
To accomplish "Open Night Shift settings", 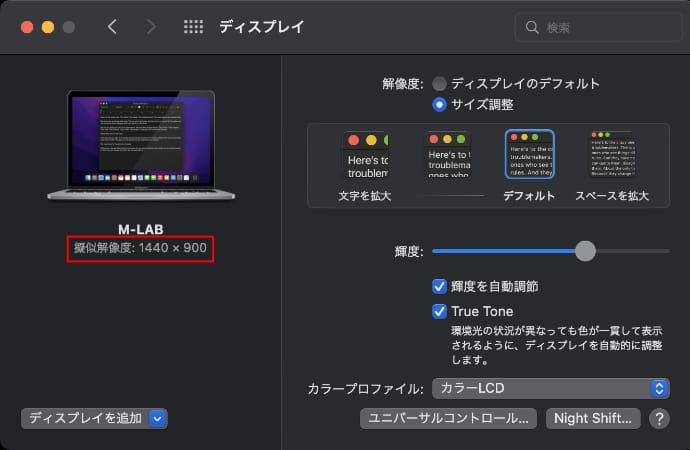I will (x=593, y=418).
